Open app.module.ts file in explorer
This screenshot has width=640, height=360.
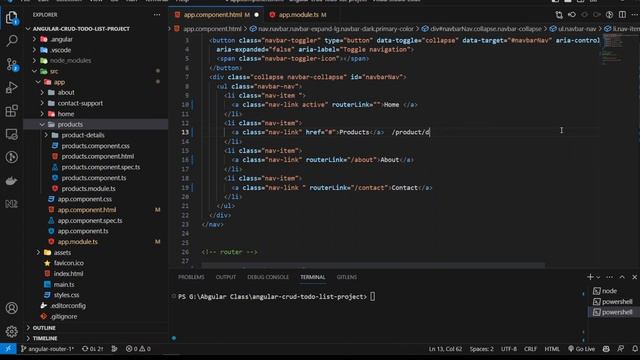pyautogui.click(x=78, y=242)
